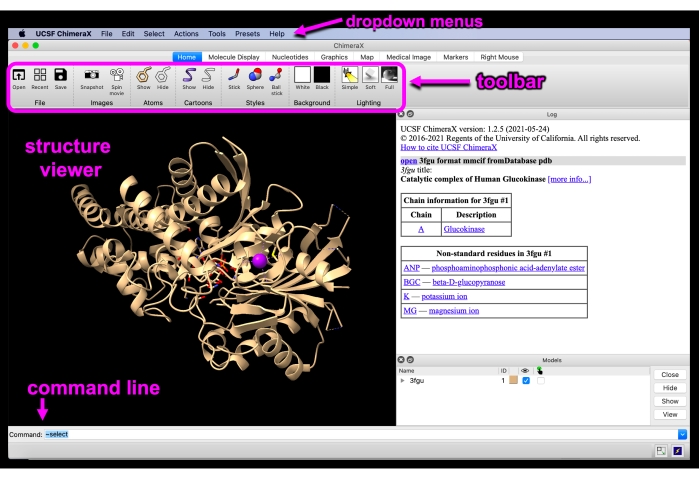699x479 pixels.
Task: Click the lightning bolt icon at bottom right
Action: click(x=678, y=451)
